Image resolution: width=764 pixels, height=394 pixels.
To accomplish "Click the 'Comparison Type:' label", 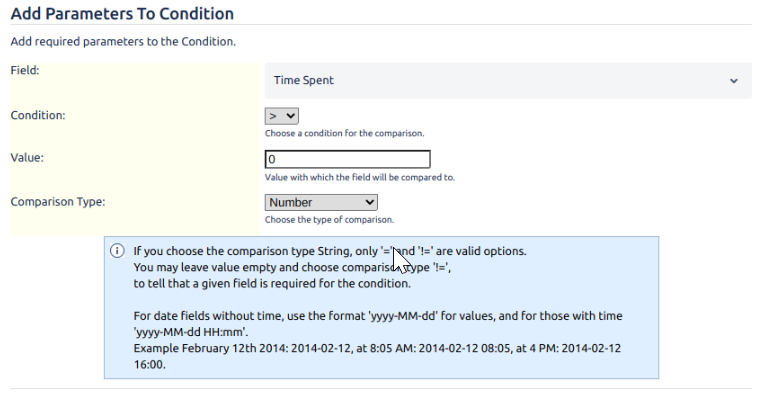I will [58, 202].
